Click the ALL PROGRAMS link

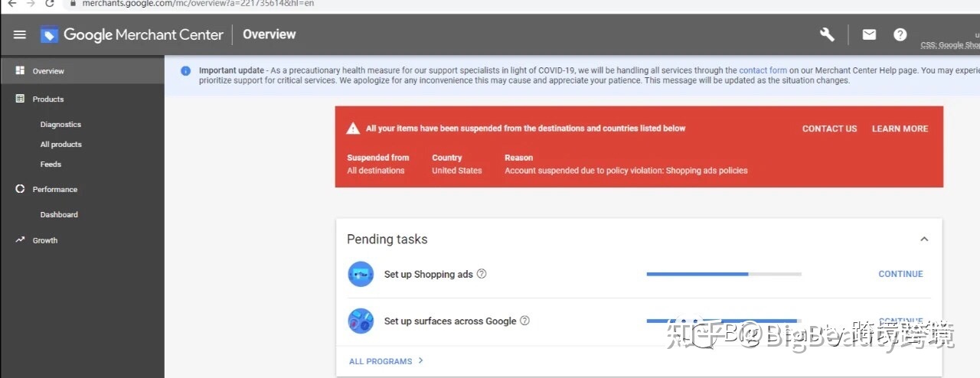(381, 361)
